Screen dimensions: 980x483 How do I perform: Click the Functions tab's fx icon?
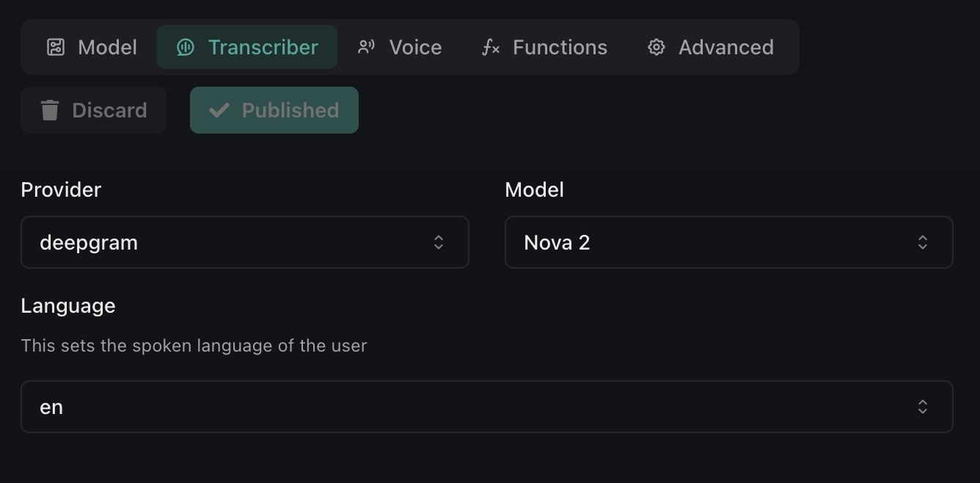pyautogui.click(x=491, y=48)
